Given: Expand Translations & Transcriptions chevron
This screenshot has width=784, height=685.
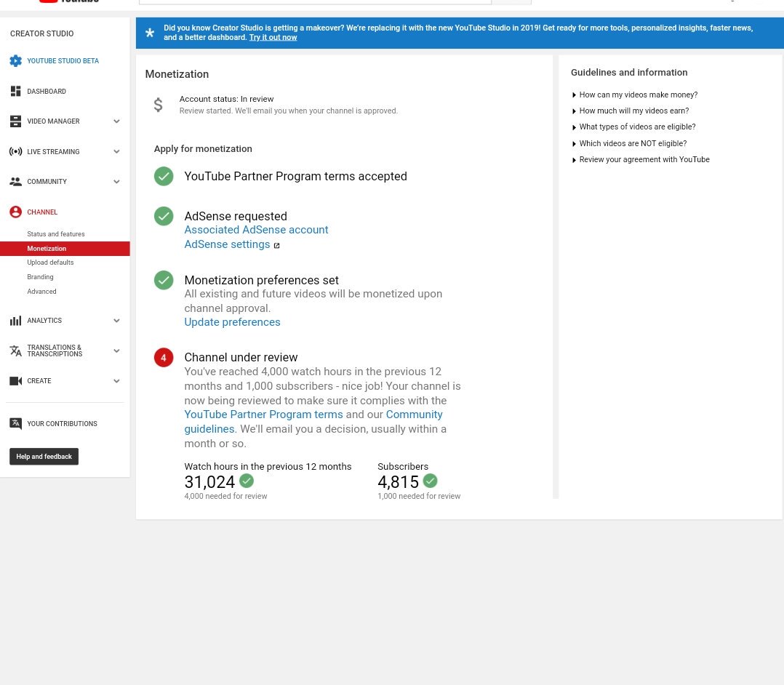Looking at the screenshot, I should click(x=116, y=350).
